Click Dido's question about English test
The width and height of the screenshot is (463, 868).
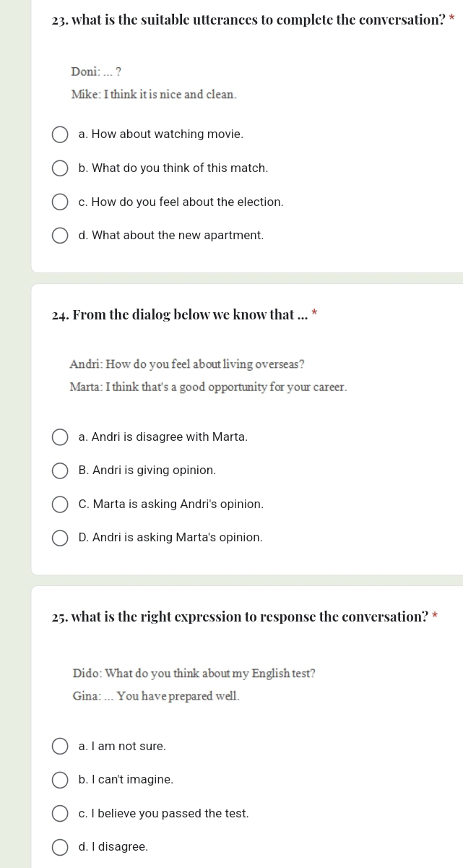tap(194, 673)
